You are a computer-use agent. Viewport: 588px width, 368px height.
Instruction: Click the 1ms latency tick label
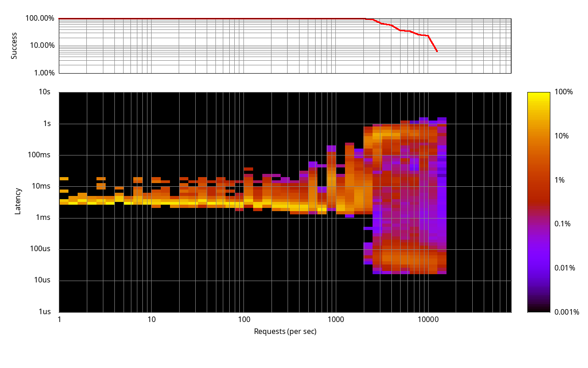tap(43, 218)
